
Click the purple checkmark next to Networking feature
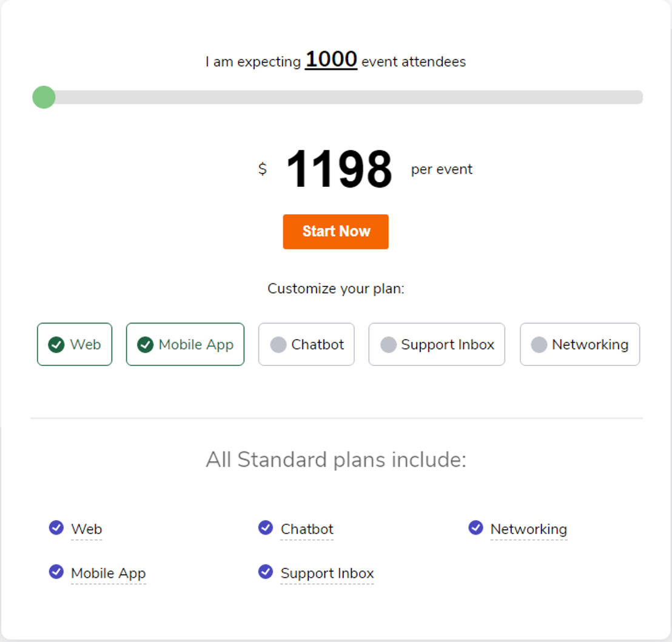[x=475, y=528]
